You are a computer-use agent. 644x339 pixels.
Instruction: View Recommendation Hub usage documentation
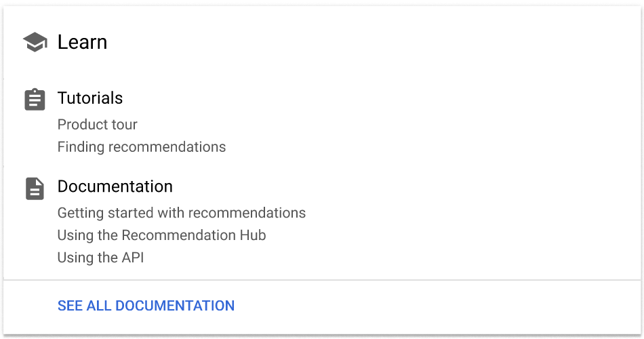click(x=161, y=235)
